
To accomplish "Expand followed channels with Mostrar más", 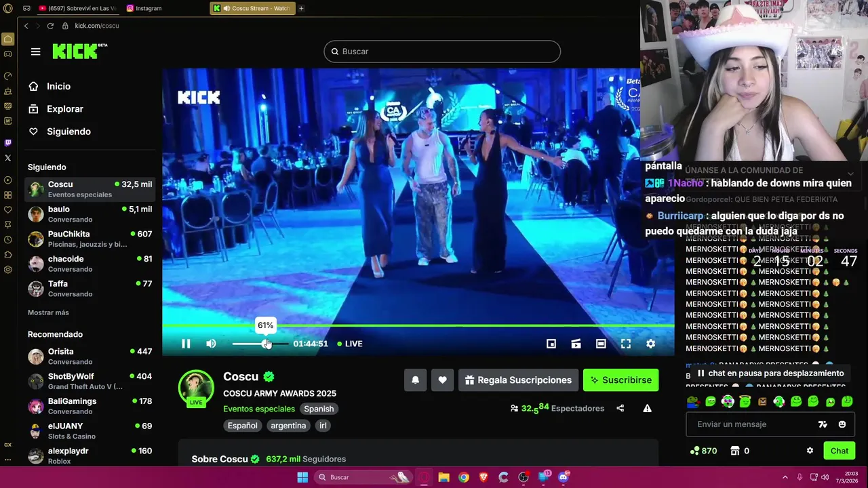I will pos(48,312).
